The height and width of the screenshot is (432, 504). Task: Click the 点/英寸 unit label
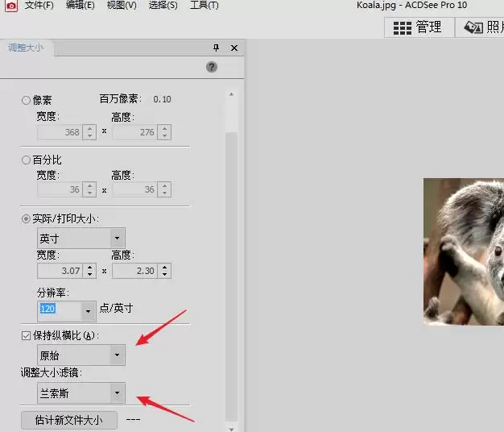pos(116,308)
